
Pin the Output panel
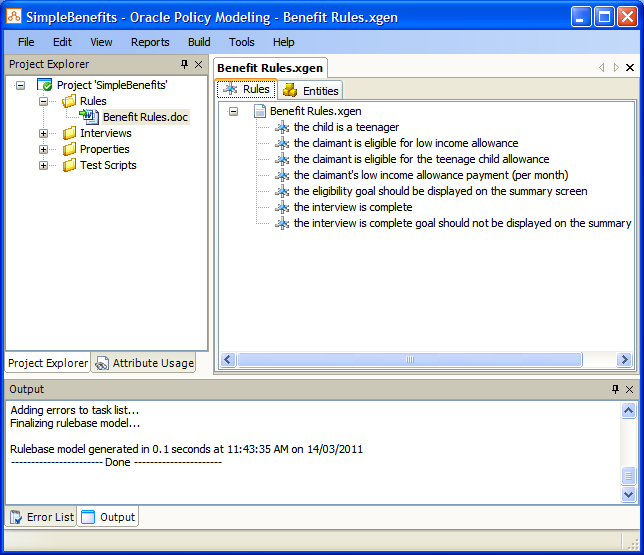pos(615,389)
